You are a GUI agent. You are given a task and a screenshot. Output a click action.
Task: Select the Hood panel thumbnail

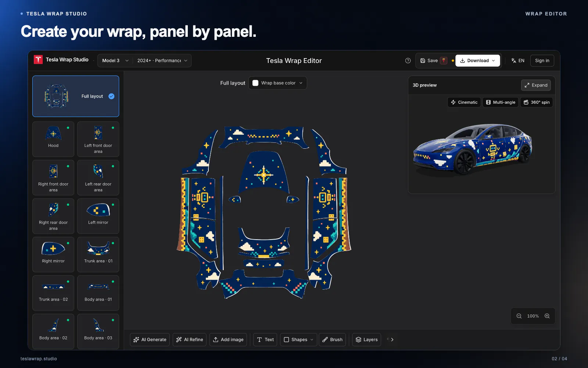[x=53, y=139]
